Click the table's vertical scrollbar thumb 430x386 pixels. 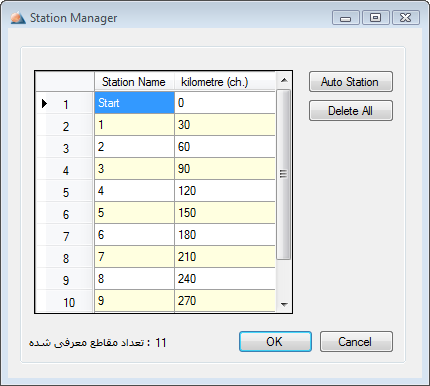tap(283, 174)
